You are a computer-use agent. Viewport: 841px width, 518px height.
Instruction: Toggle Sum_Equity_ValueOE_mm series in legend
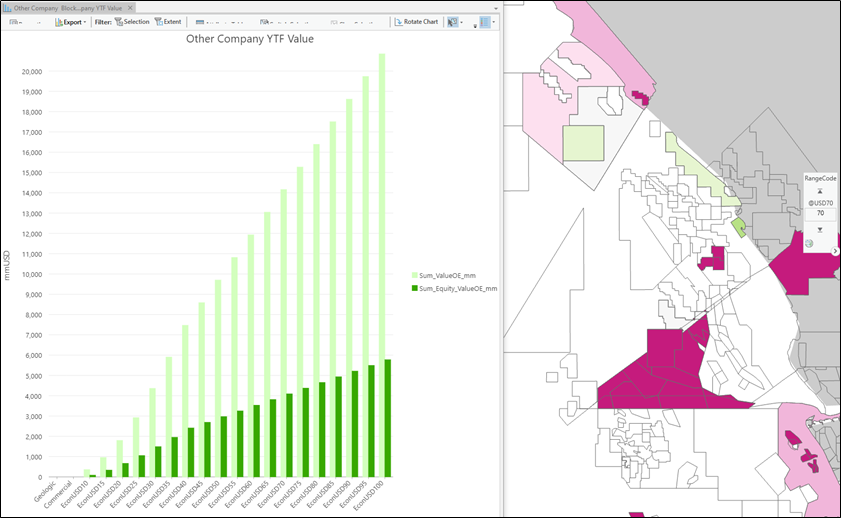457,288
